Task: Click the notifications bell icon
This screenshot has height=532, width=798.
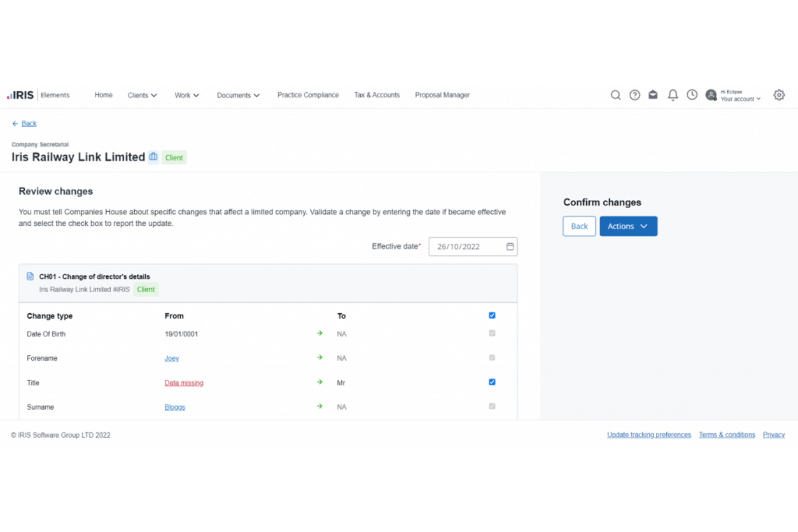Action: click(672, 95)
